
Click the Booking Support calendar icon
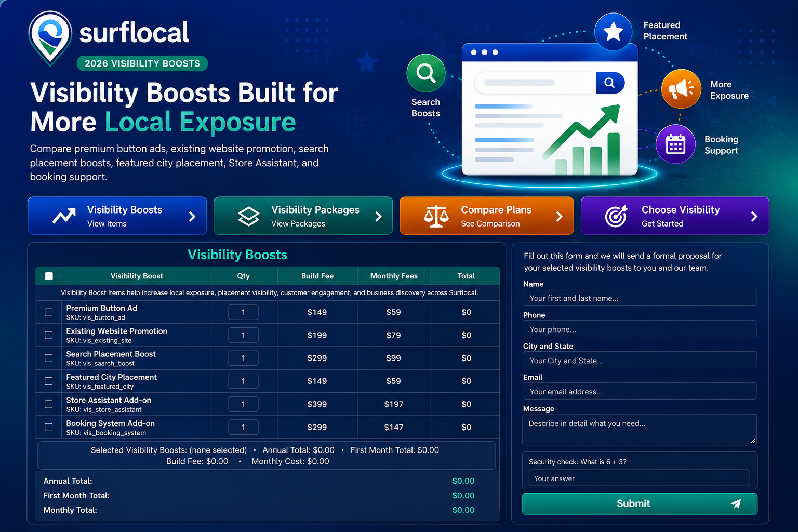675,144
